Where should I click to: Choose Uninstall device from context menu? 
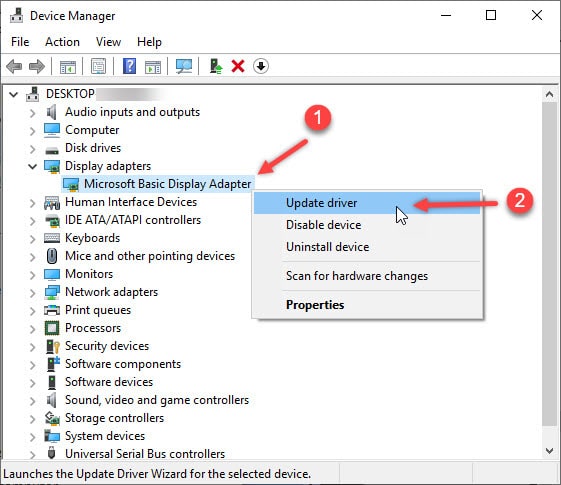point(367,247)
